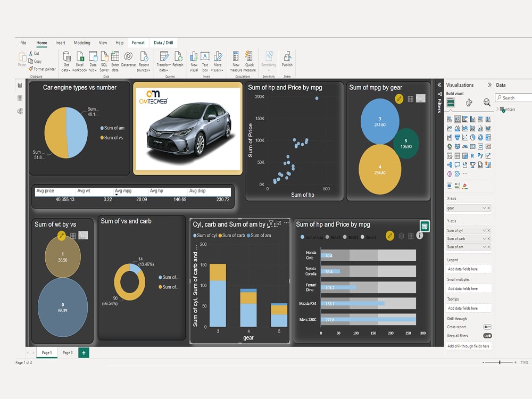Screen dimensions: 532x399
Task: Select the R script visual icon
Action: point(472,155)
